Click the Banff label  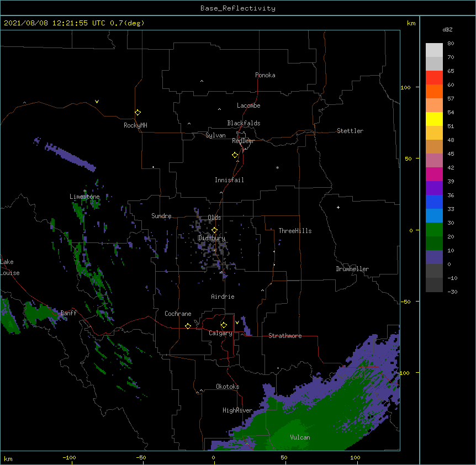coord(68,313)
